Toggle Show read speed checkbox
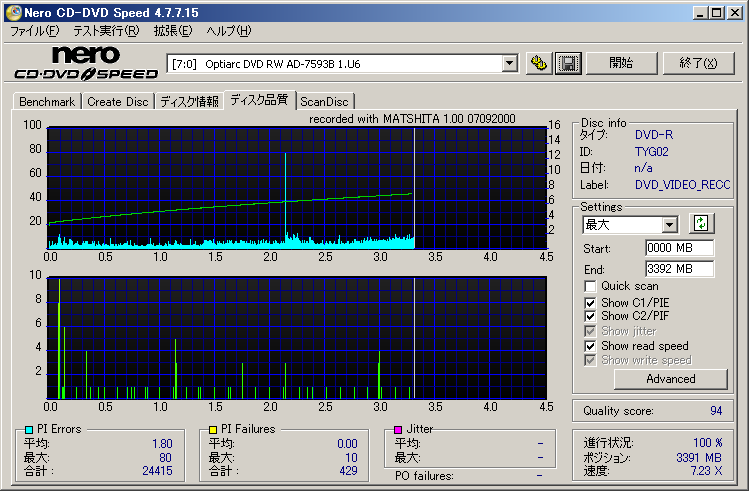The image size is (749, 491). pyautogui.click(x=590, y=346)
